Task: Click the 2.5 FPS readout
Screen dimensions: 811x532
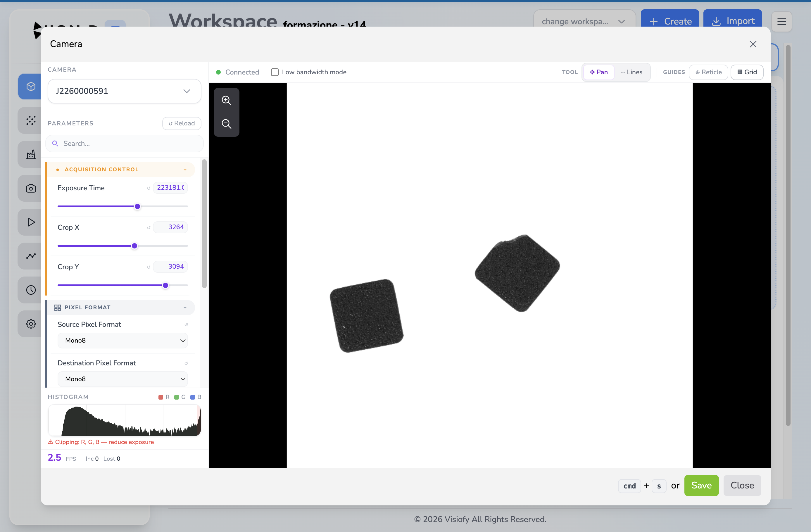Action: click(62, 458)
